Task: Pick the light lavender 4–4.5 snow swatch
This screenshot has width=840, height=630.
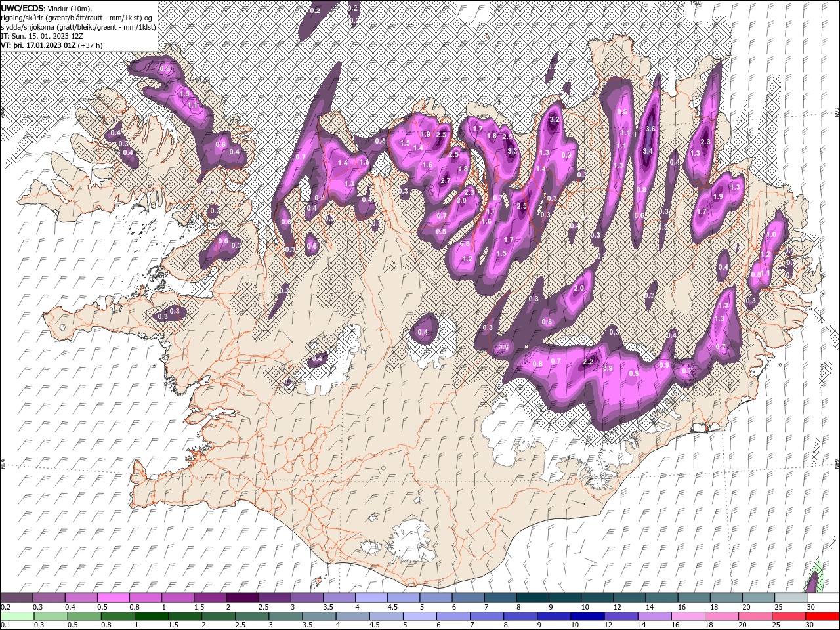Action: [x=370, y=598]
